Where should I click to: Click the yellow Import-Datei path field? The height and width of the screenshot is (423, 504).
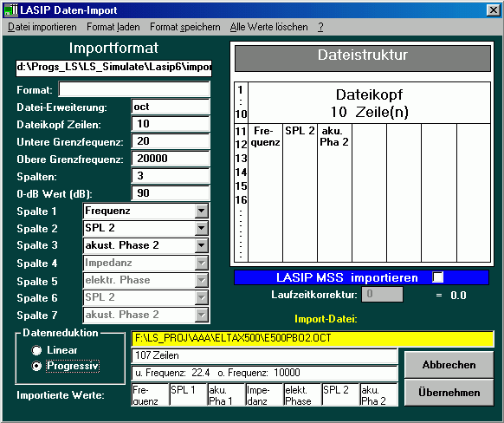[313, 338]
